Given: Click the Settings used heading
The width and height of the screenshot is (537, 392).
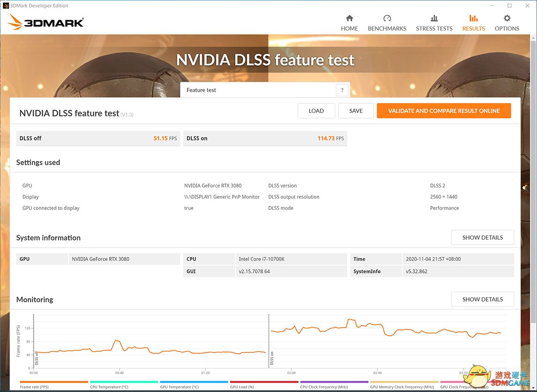Looking at the screenshot, I should (x=38, y=162).
